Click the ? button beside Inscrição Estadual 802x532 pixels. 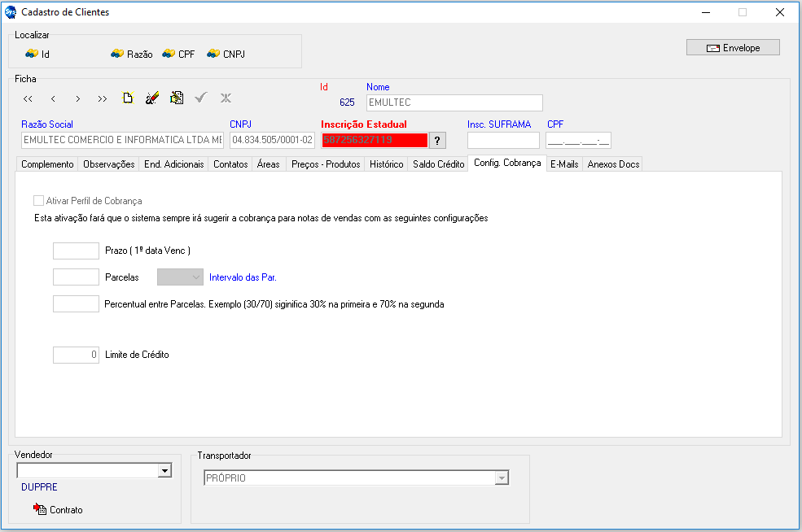tap(437, 140)
